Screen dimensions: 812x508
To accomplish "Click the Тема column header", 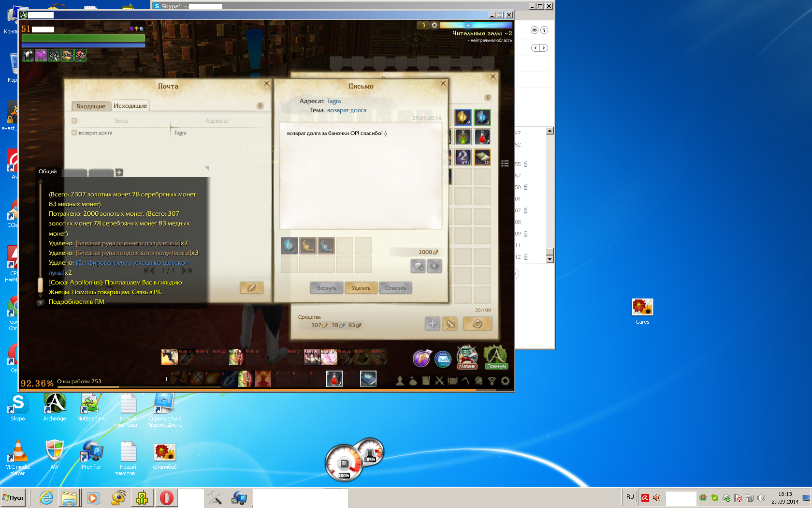I will point(121,121).
